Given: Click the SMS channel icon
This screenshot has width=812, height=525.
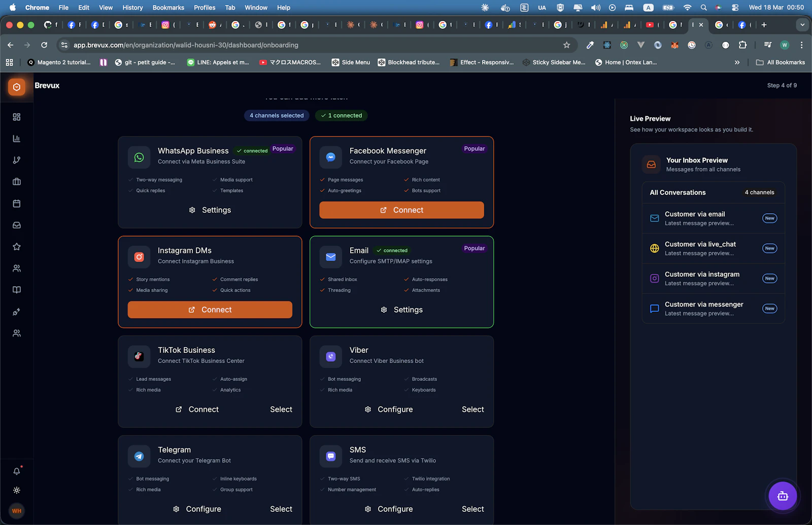Looking at the screenshot, I should (x=330, y=456).
